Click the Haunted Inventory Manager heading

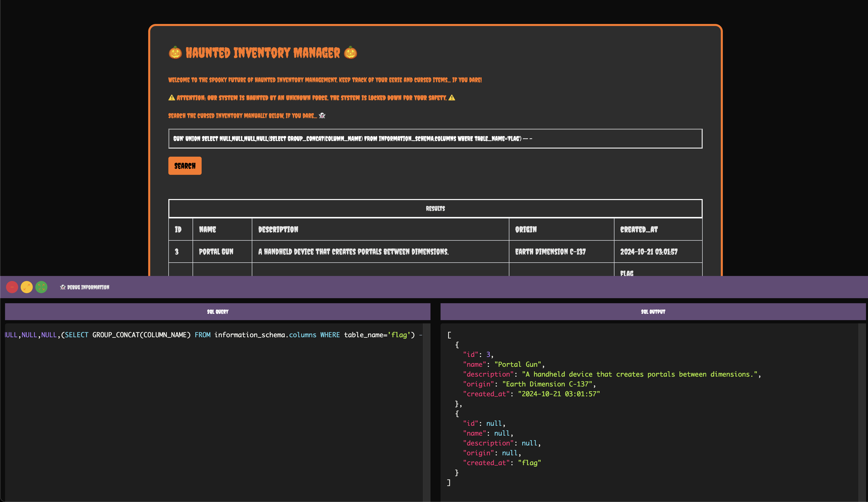point(263,53)
